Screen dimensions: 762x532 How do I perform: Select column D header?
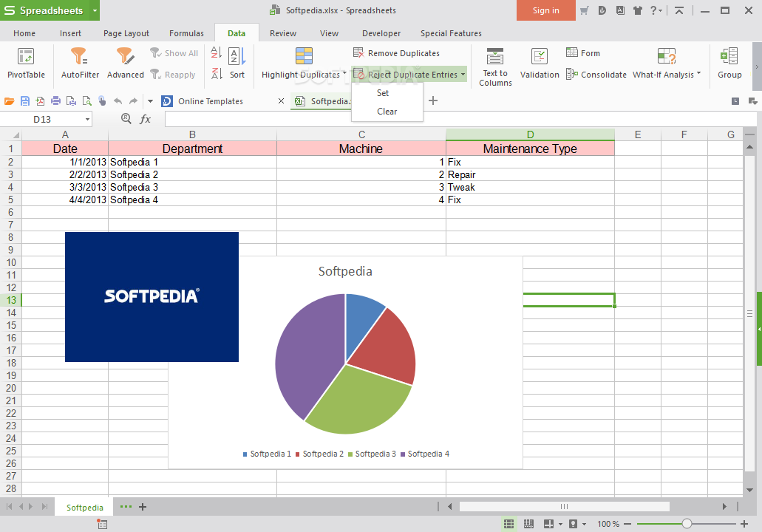tap(530, 134)
